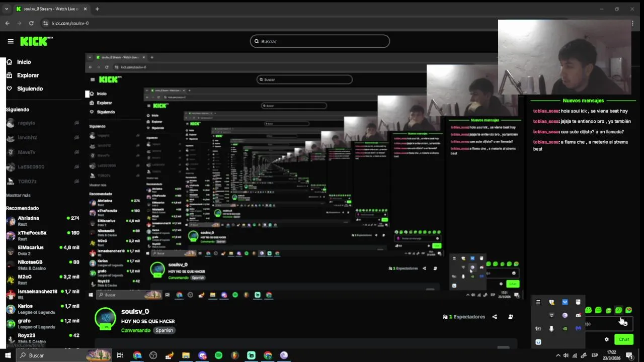Screen dimensions: 644x362
Task: Open the network status tray icon
Action: click(575, 355)
